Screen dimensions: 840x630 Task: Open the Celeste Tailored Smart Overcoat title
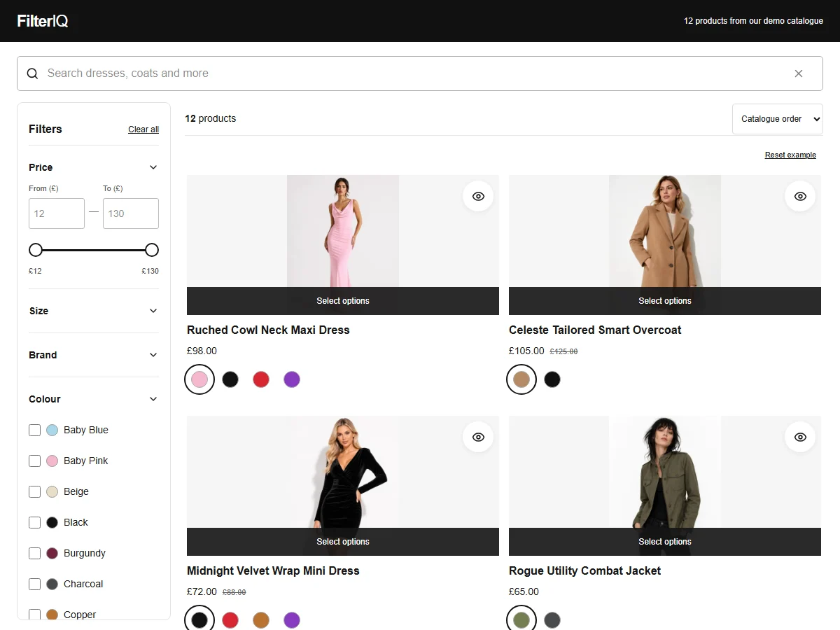[595, 330]
